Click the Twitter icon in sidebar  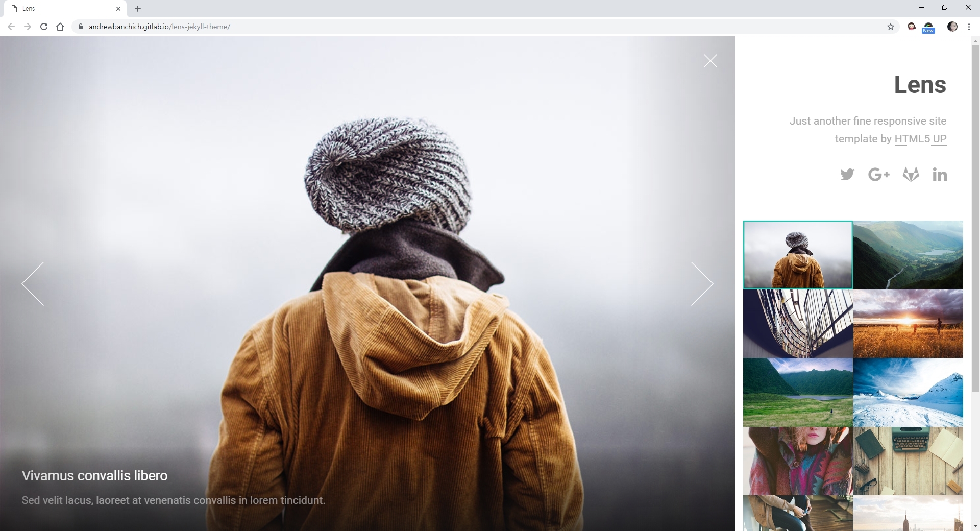847,175
